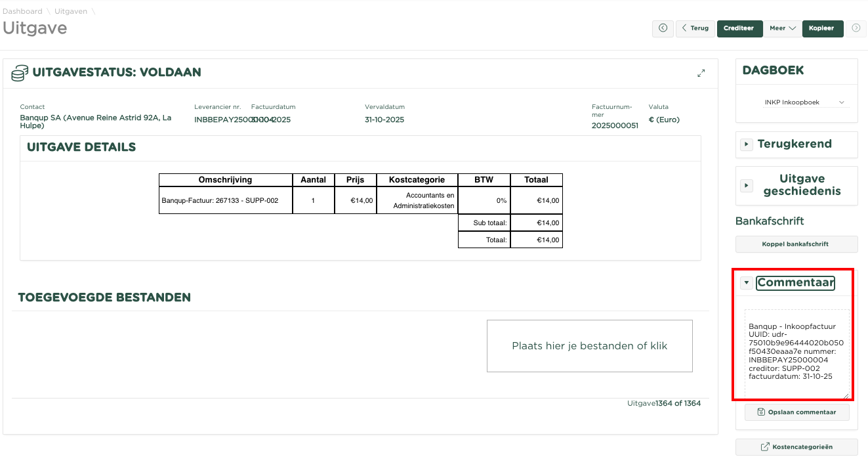The height and width of the screenshot is (476, 868).
Task: Click the Koppel bankafschrift button
Action: (796, 244)
